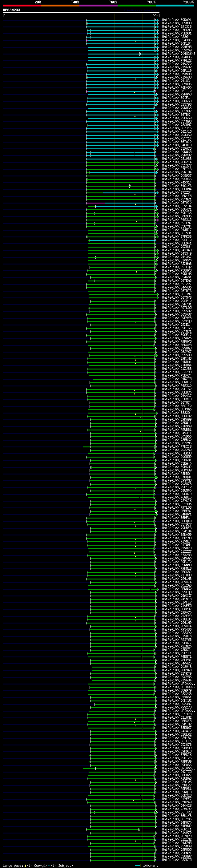
Task: Open hit UniRef100_C6F119
Action: click(177, 71)
